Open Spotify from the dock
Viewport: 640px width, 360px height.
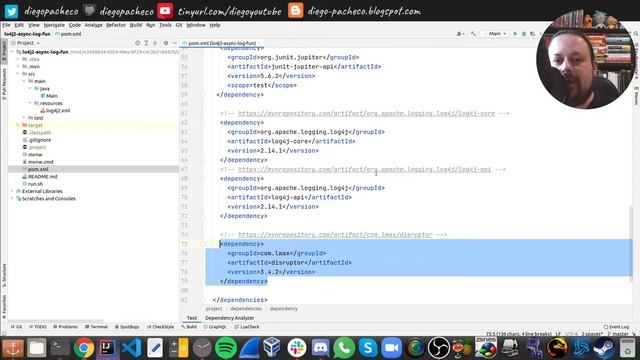(x=225, y=348)
